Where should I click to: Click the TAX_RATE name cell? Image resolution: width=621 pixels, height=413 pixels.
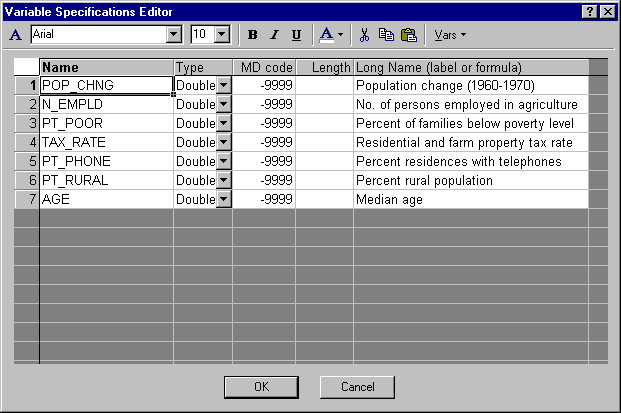[106, 142]
